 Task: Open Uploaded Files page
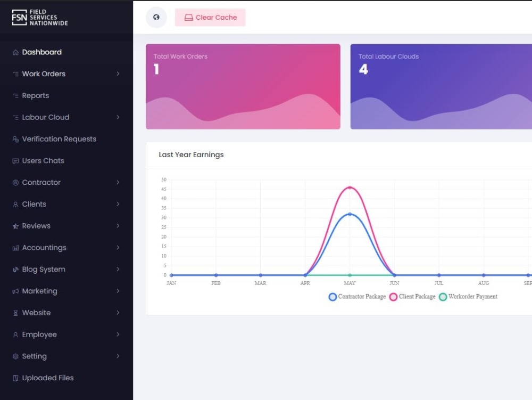(x=66, y=378)
